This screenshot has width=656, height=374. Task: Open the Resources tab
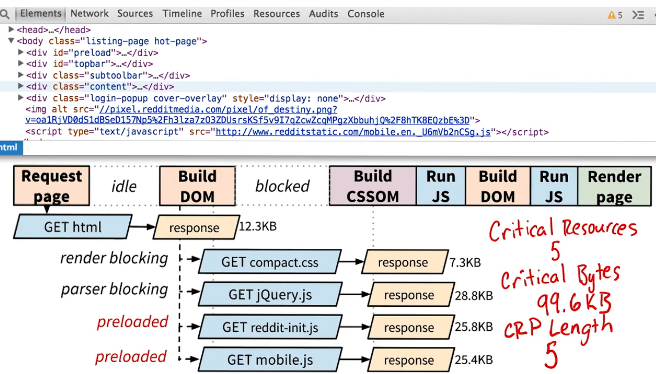[x=277, y=13]
